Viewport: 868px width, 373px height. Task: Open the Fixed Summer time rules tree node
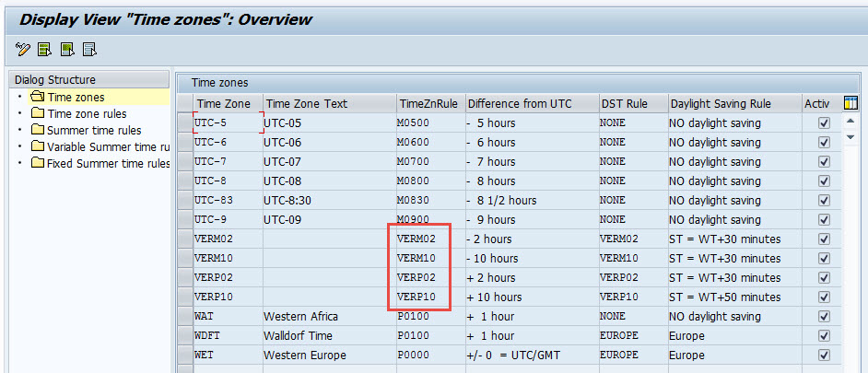[109, 164]
